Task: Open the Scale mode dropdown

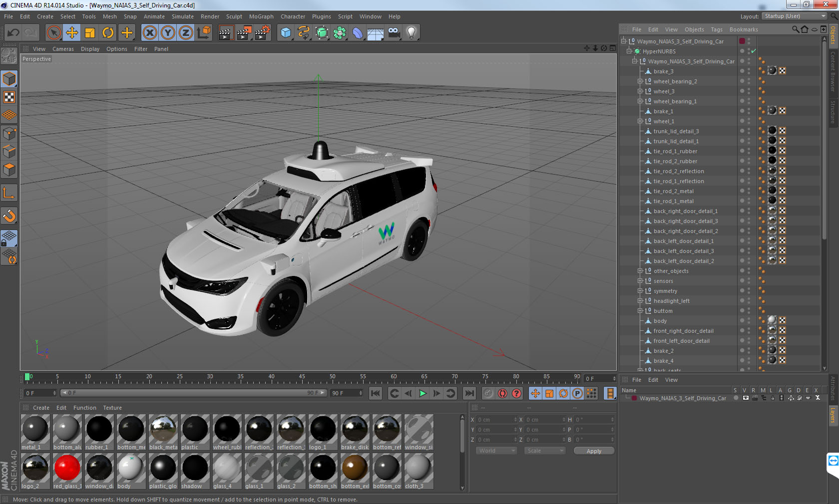Action: coord(544,451)
